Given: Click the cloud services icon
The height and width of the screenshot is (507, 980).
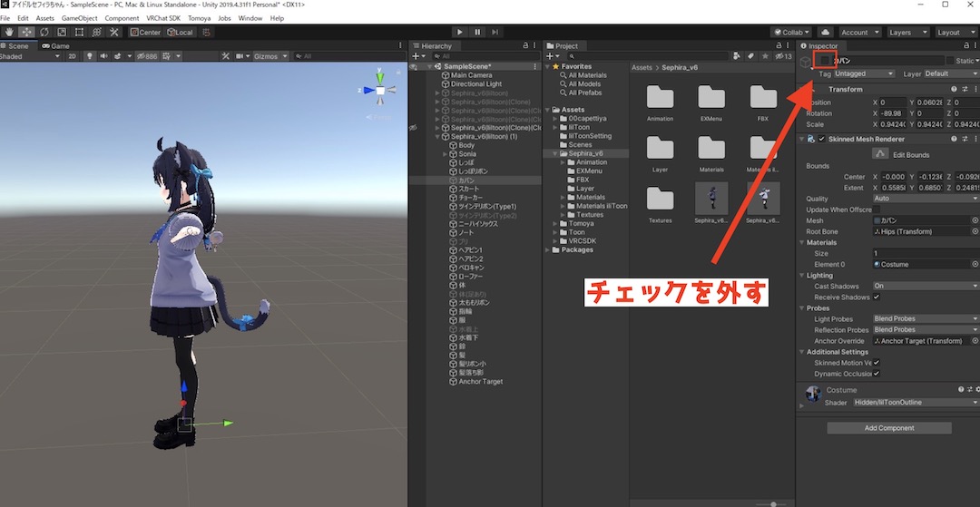Looking at the screenshot, I should pos(825,32).
